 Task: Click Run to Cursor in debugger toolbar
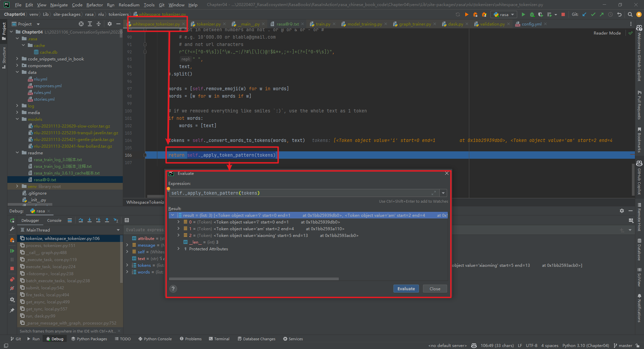click(116, 220)
